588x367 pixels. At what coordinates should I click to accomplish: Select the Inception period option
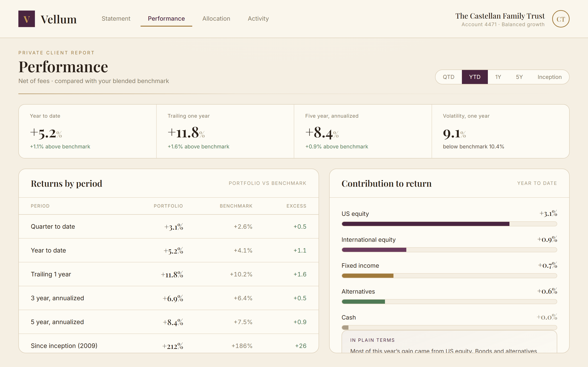[549, 77]
